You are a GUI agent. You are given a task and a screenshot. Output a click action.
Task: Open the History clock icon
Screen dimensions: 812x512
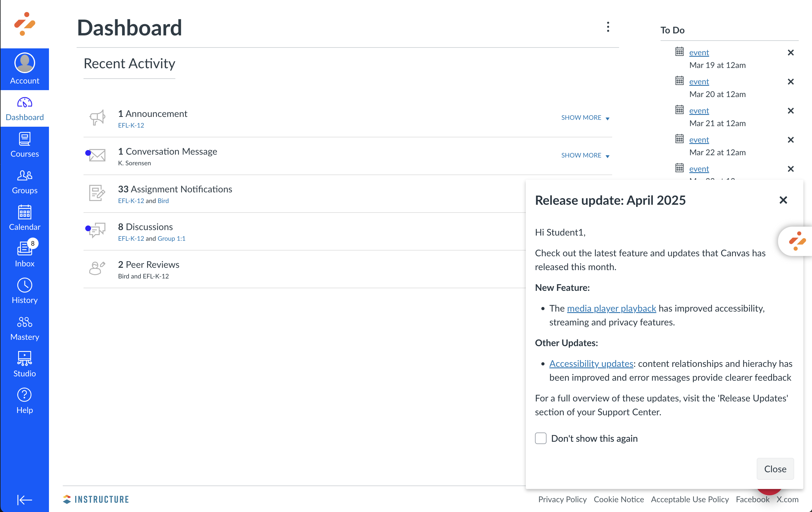point(24,291)
